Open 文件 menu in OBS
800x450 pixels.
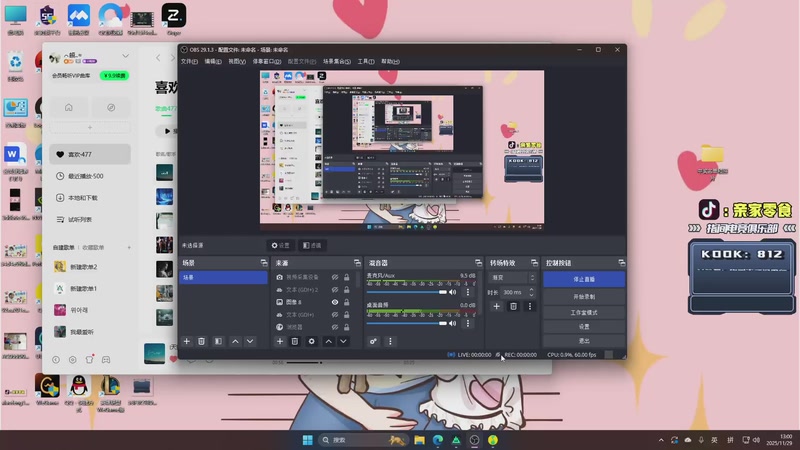point(189,62)
